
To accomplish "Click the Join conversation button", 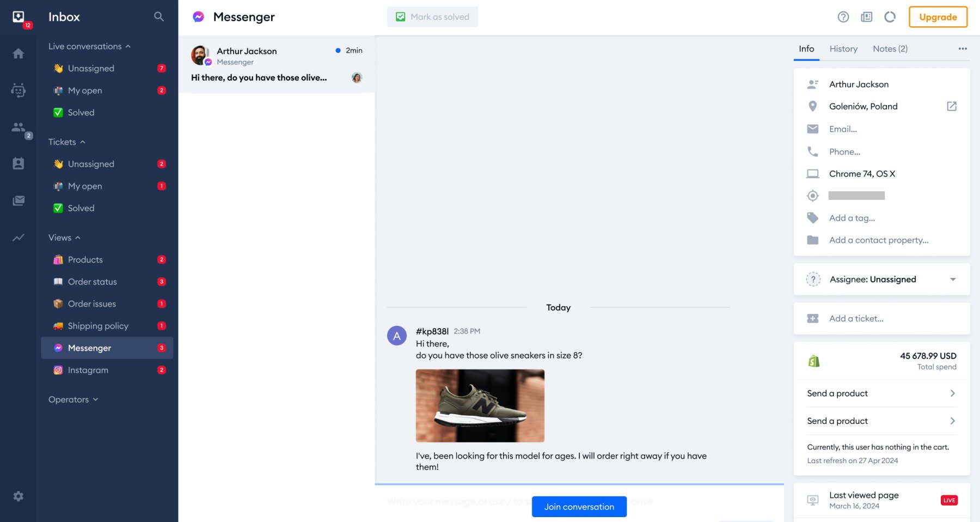I will (x=579, y=506).
